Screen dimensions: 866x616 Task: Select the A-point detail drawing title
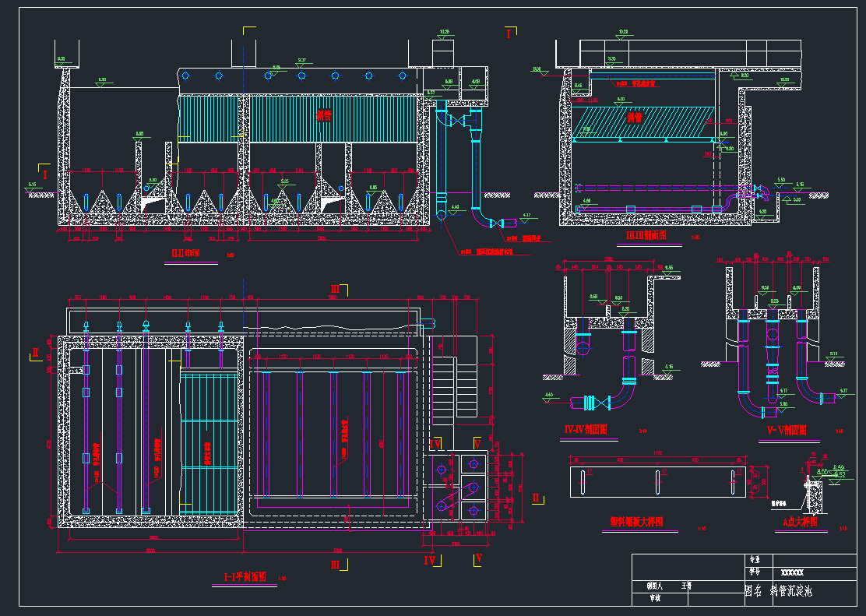(x=800, y=523)
